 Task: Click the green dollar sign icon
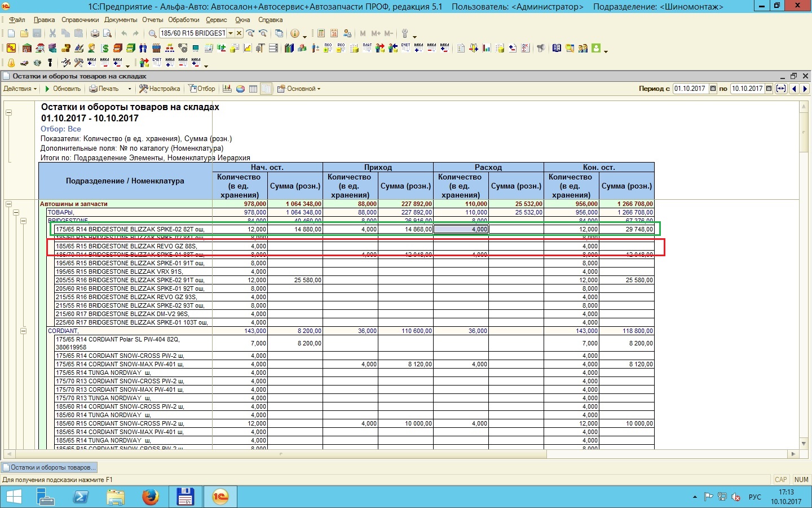[105, 48]
